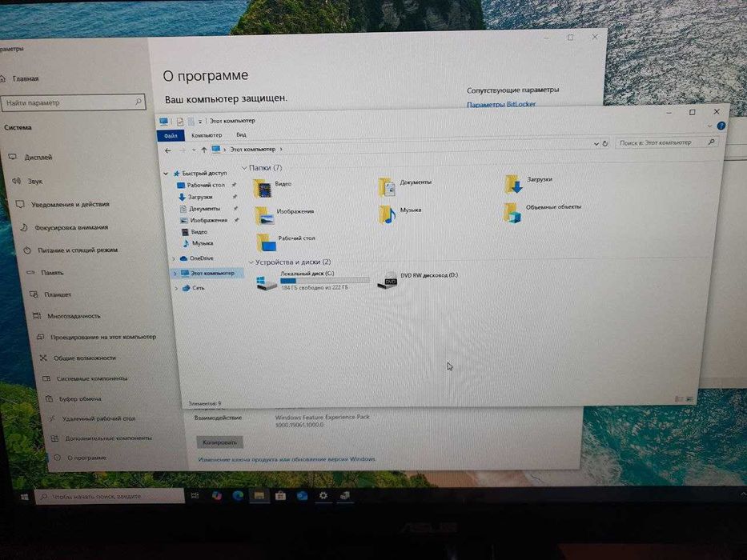Click the Display icon in Settings sidebar

coord(13,157)
